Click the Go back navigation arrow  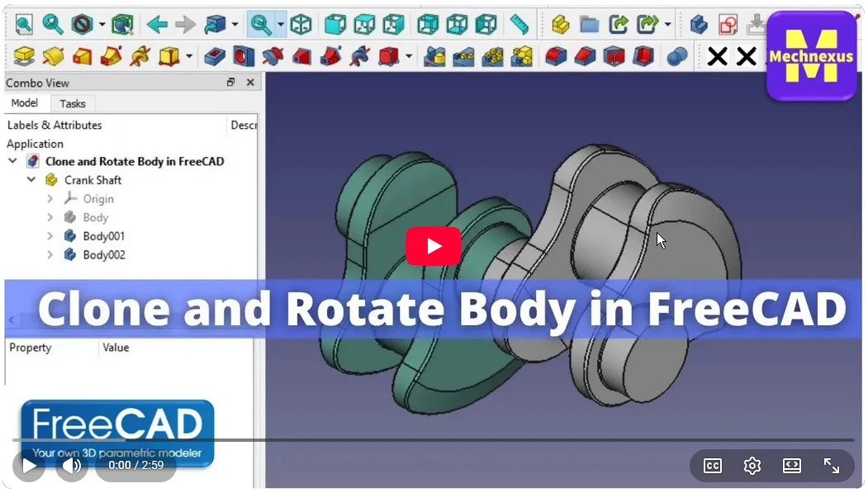(x=157, y=25)
